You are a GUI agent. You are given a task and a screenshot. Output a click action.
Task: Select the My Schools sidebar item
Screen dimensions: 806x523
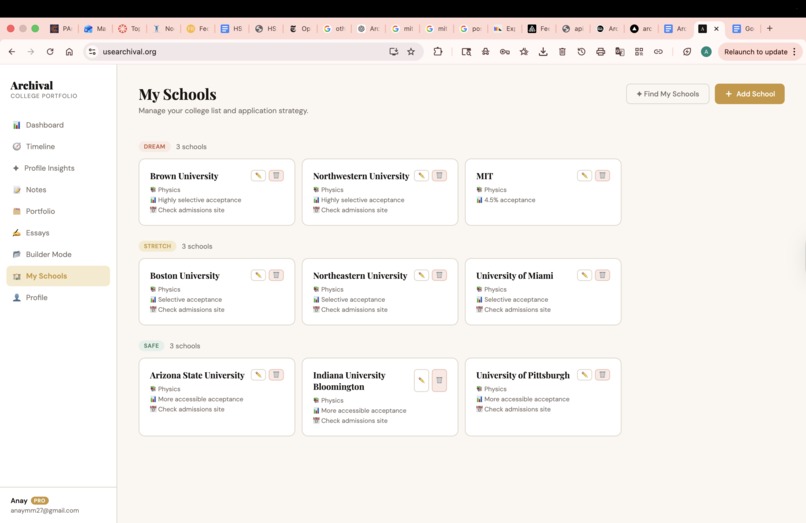[x=58, y=276]
